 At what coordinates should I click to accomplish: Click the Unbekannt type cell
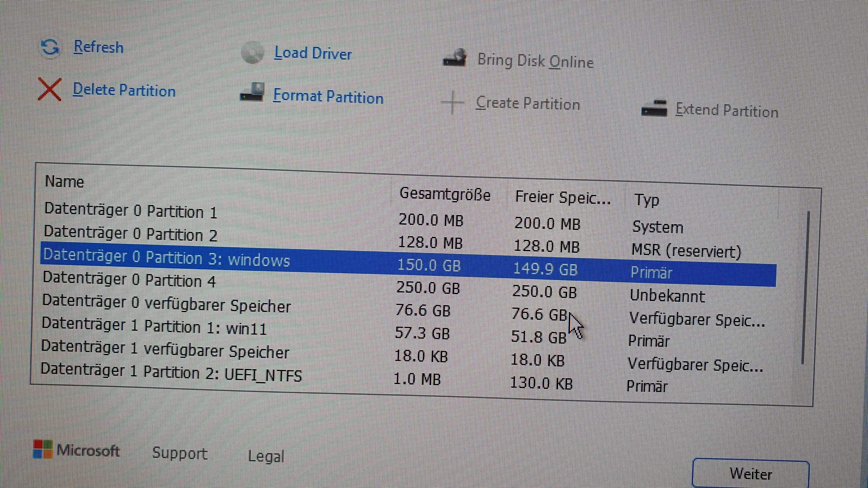click(667, 296)
